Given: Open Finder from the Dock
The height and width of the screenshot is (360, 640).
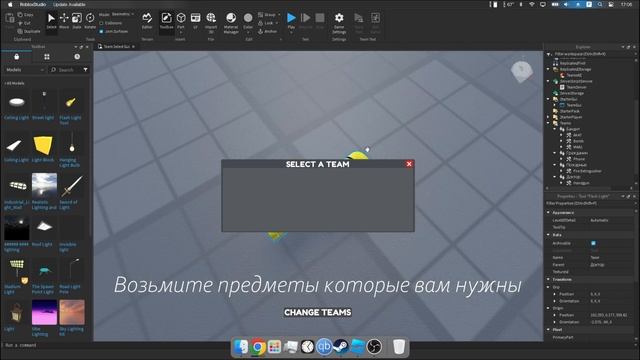Looking at the screenshot, I should click(241, 347).
